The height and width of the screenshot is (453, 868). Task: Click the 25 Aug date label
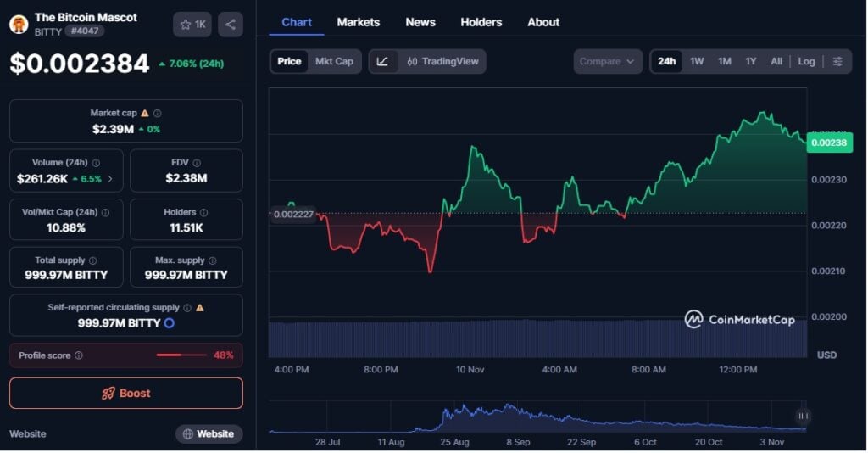pos(454,442)
